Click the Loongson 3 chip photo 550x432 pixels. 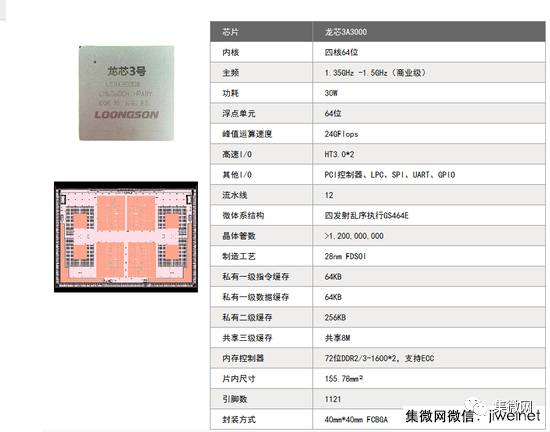pos(126,93)
